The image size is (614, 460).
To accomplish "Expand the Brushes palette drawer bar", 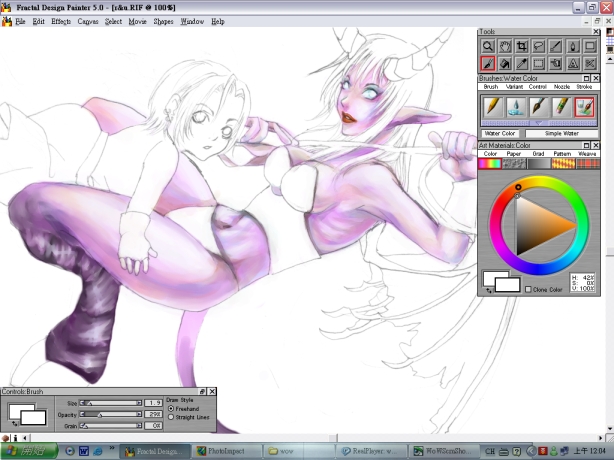I will pyautogui.click(x=539, y=123).
